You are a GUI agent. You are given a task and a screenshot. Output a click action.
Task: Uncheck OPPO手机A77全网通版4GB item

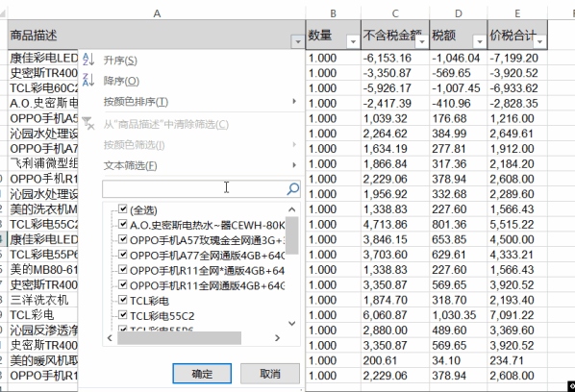[x=123, y=255]
